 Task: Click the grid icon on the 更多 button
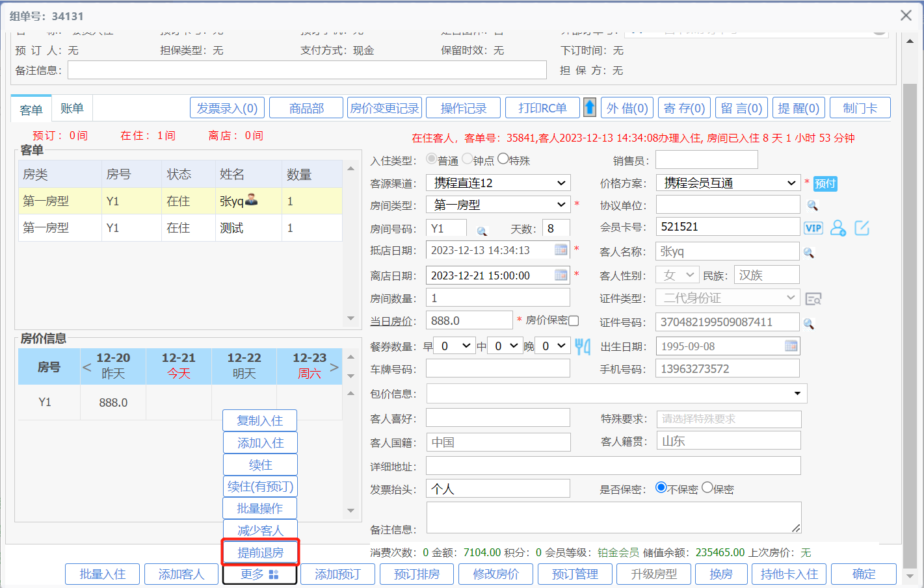[x=274, y=574]
